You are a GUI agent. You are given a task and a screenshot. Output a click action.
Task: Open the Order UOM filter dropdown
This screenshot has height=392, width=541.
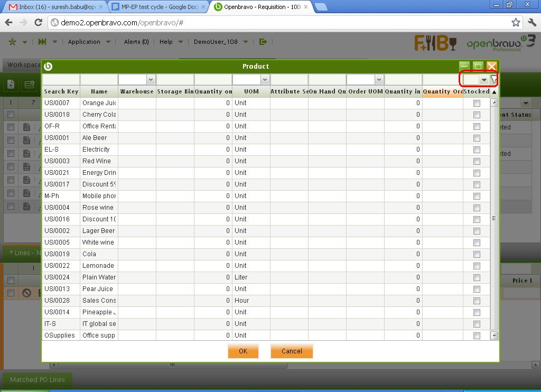click(379, 80)
